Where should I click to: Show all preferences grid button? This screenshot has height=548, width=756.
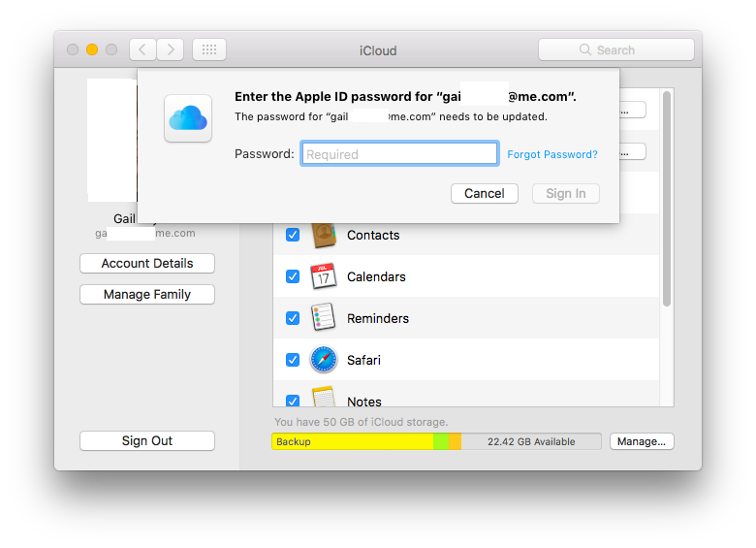point(209,49)
